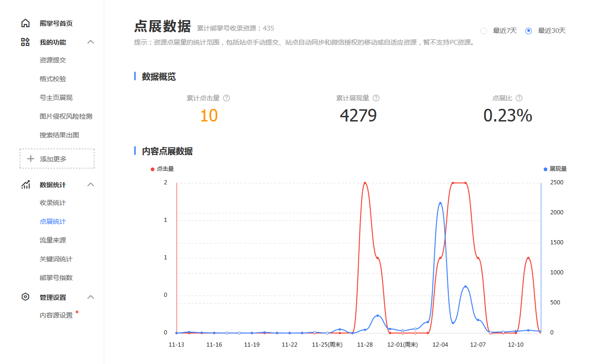
Task: Click help icon next to 点展比
Action: point(519,98)
